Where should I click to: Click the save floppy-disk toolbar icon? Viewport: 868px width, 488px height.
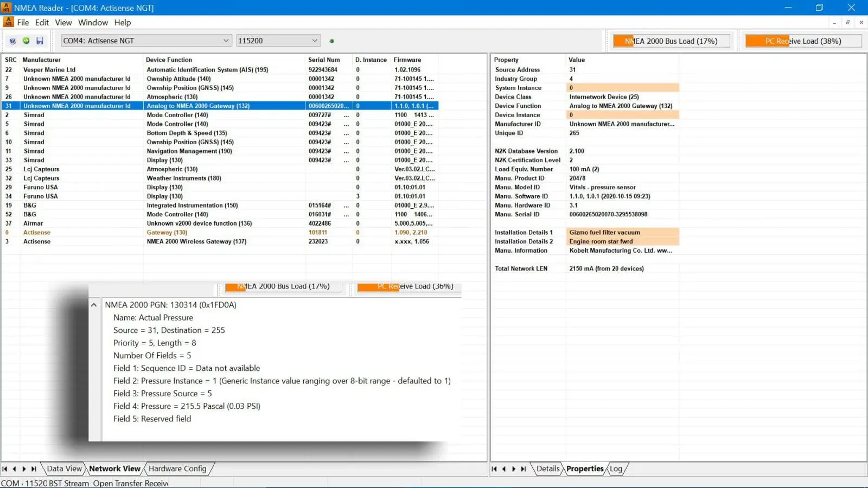coord(40,41)
